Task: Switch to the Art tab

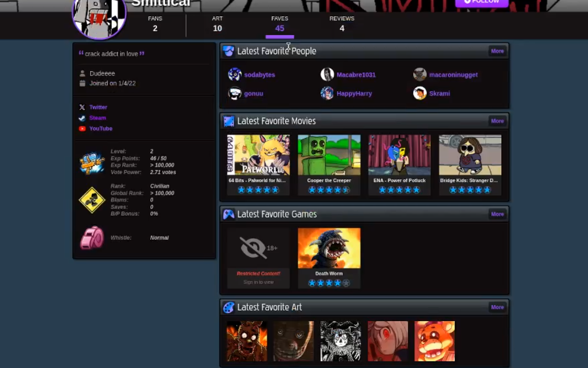Action: point(217,24)
